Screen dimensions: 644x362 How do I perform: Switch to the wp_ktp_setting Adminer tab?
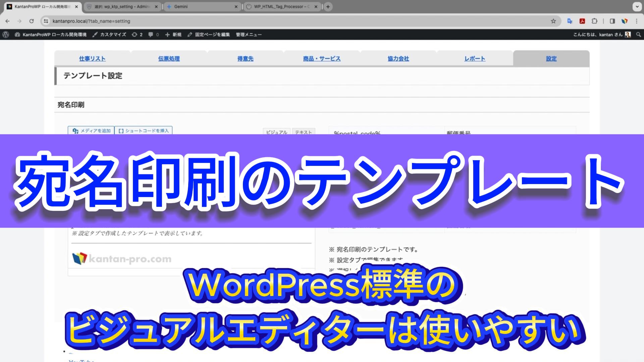(x=122, y=7)
